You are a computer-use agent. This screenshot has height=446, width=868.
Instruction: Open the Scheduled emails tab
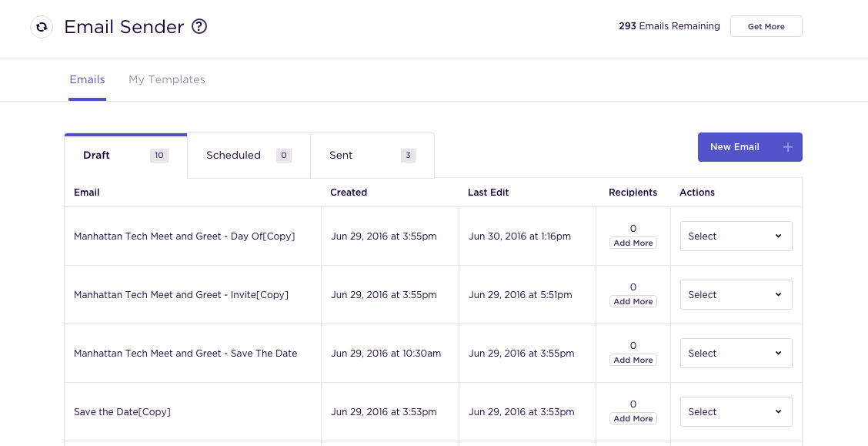tap(249, 156)
